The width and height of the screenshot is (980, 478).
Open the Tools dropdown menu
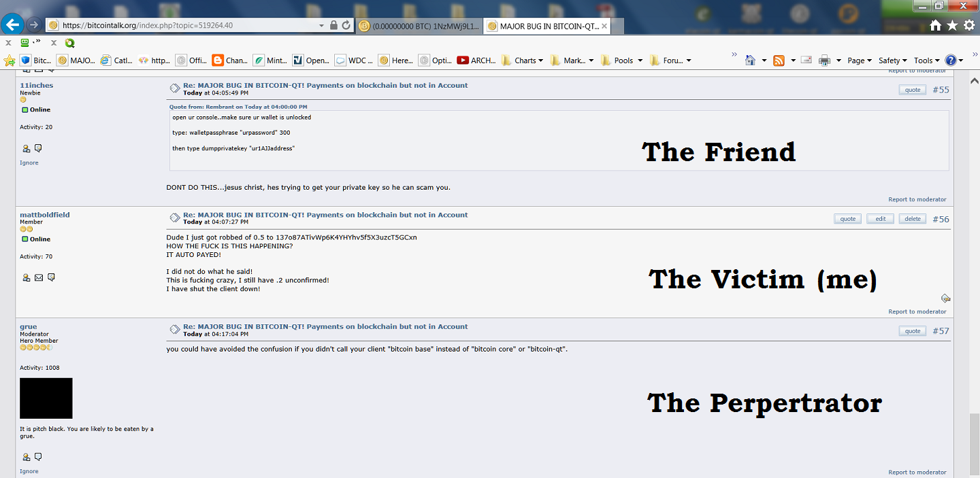pos(927,61)
